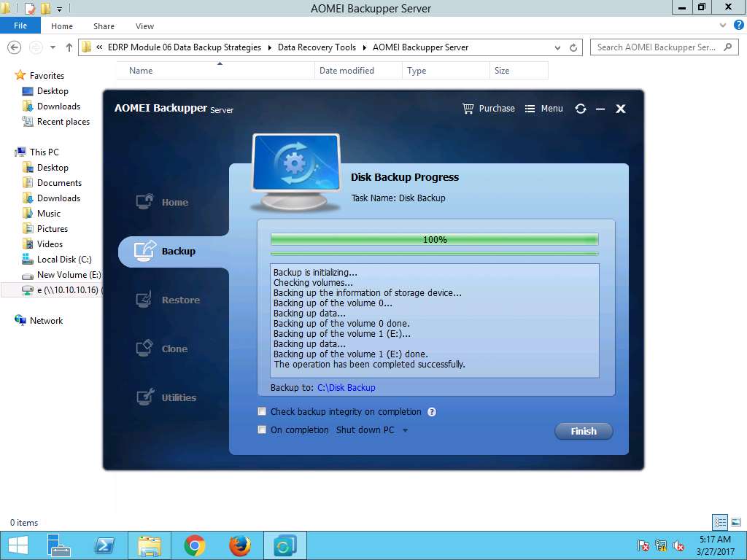Switch to details view icon

pos(720,522)
